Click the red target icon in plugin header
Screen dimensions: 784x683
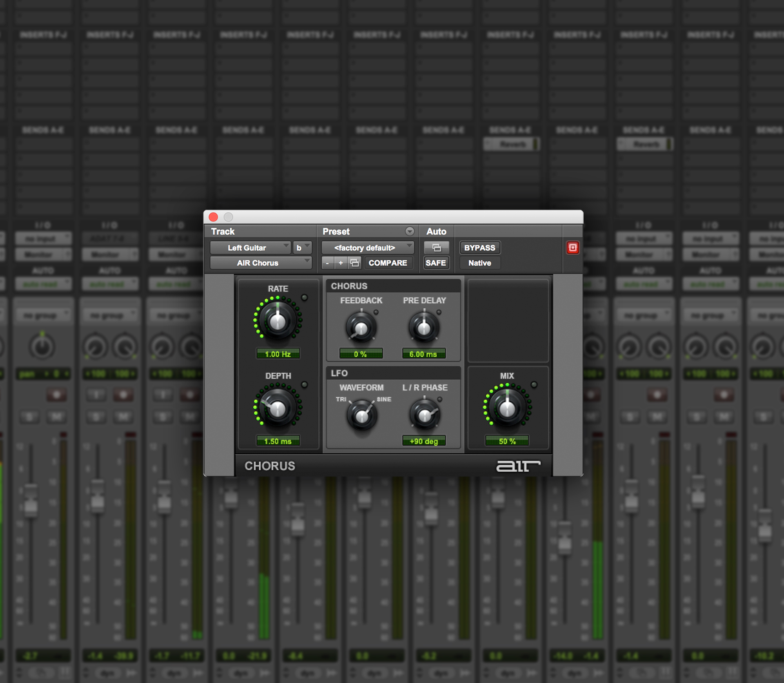[572, 247]
